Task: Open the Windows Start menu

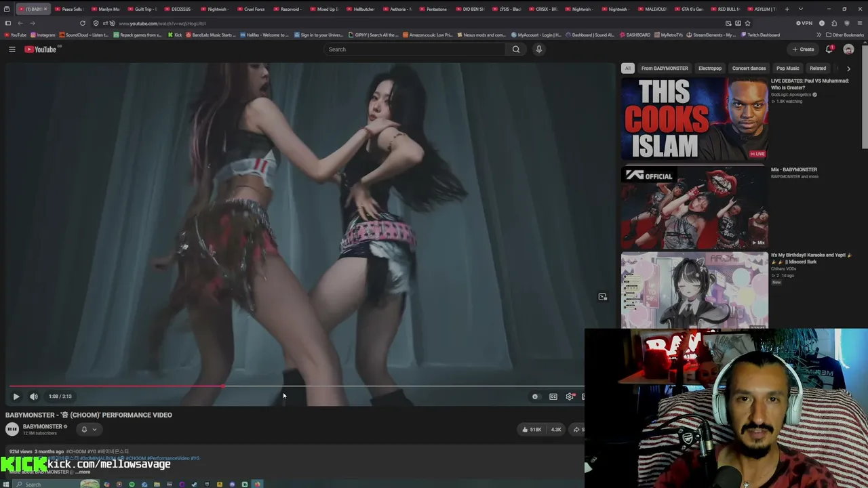Action: pos(7,484)
